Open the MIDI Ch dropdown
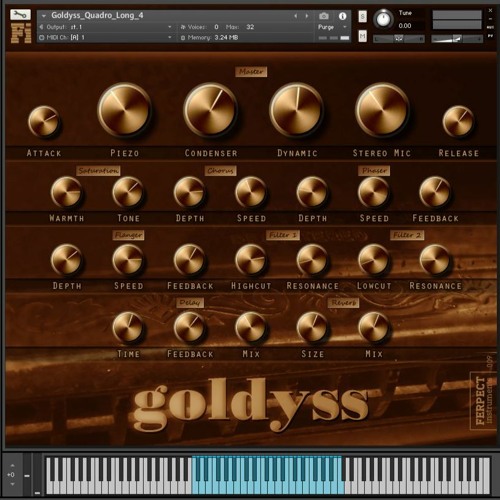This screenshot has height=500, width=500. tap(106, 37)
